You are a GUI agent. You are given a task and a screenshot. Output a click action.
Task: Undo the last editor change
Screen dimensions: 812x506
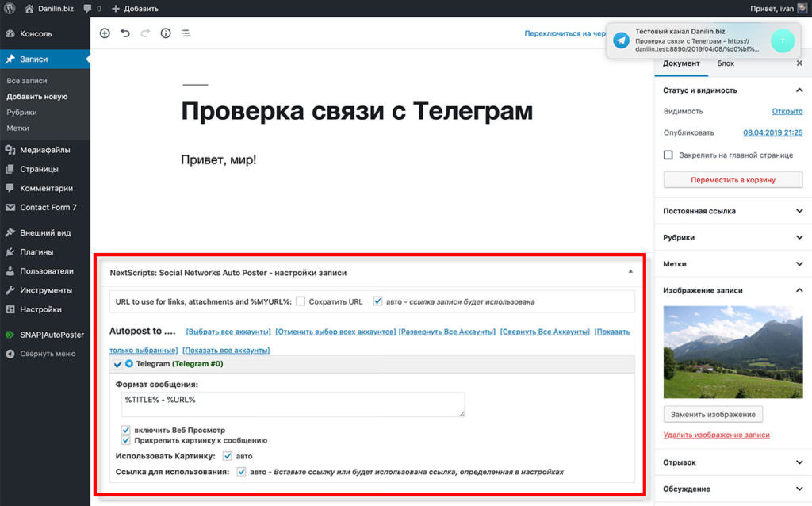(124, 33)
